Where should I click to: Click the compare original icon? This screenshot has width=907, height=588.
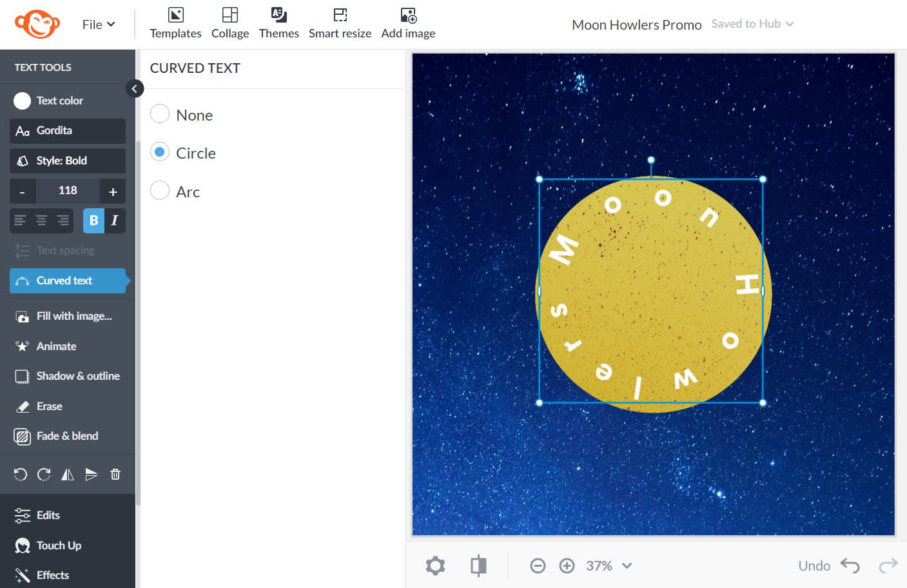pos(478,566)
